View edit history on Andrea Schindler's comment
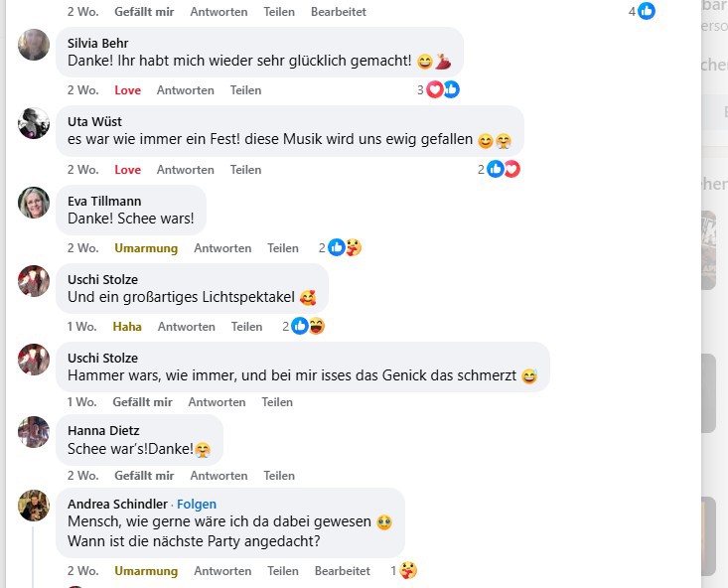This screenshot has height=588, width=728. pyautogui.click(x=343, y=571)
